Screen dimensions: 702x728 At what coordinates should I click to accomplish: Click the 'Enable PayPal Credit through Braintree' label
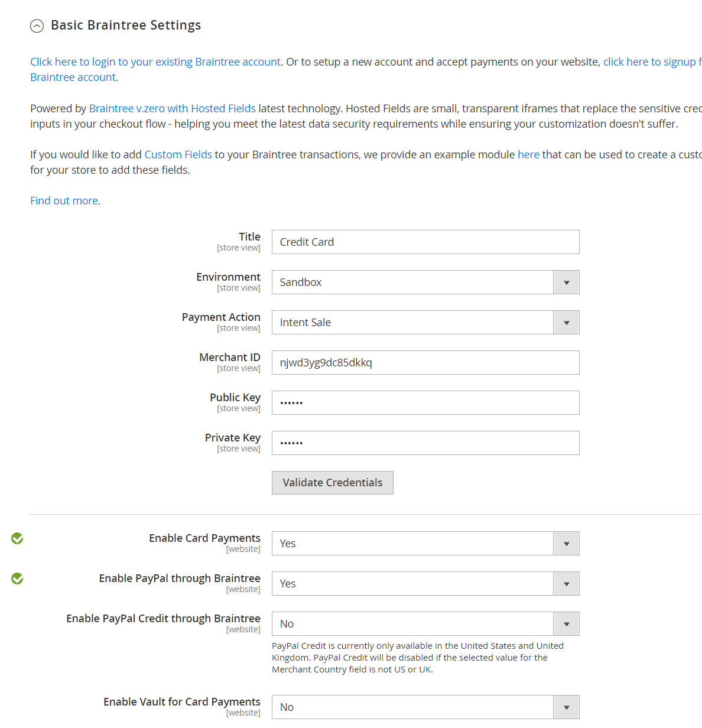(x=163, y=619)
